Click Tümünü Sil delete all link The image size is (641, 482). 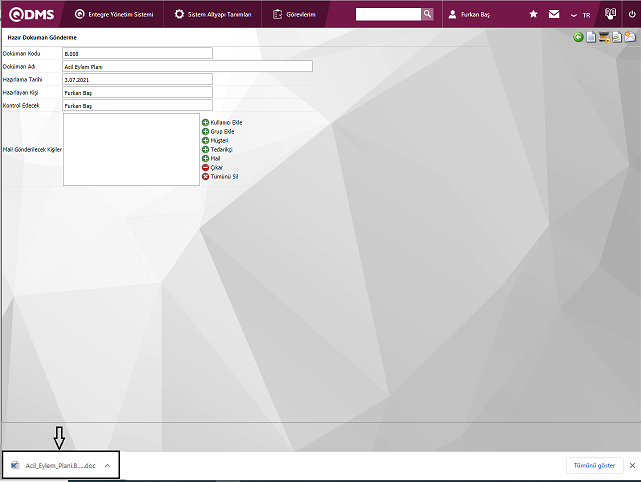(x=220, y=176)
